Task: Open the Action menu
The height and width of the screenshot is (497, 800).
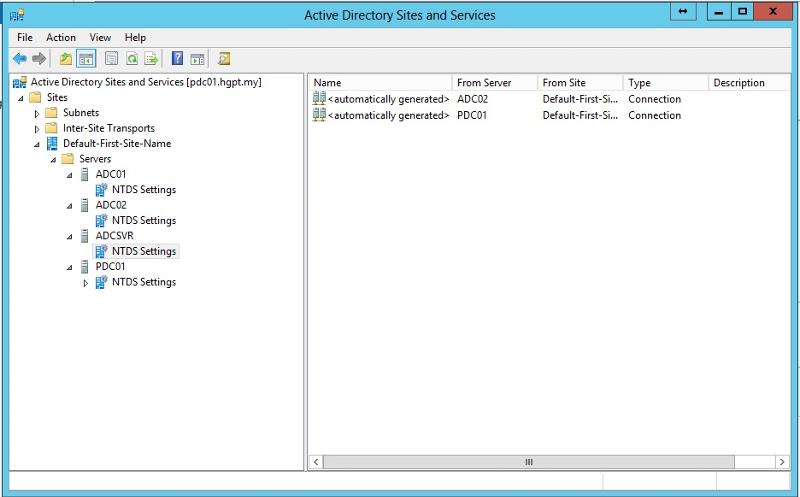Action: point(61,37)
